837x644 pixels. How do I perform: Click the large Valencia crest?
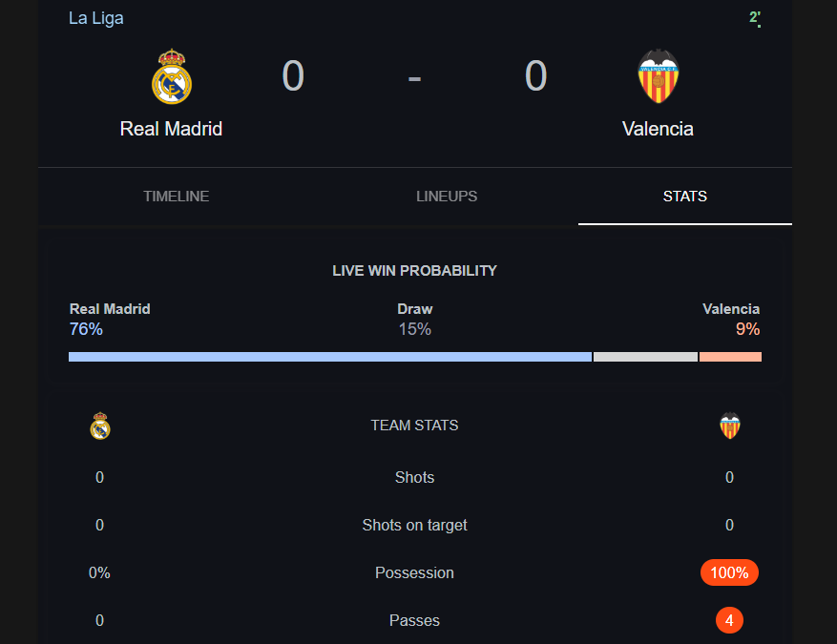point(659,76)
